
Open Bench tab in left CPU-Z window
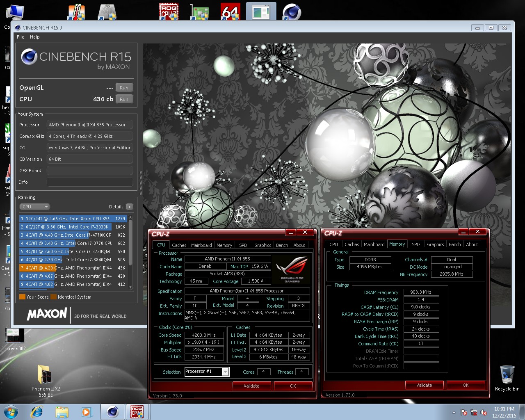(282, 245)
